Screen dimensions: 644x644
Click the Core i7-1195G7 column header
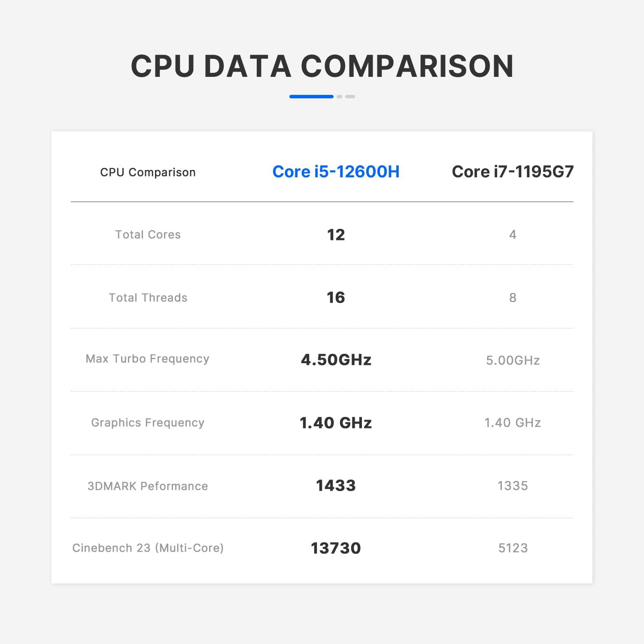(x=513, y=172)
